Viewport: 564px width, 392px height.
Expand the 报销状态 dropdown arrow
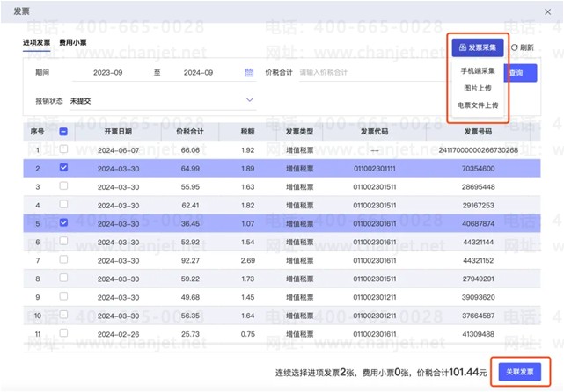click(249, 100)
